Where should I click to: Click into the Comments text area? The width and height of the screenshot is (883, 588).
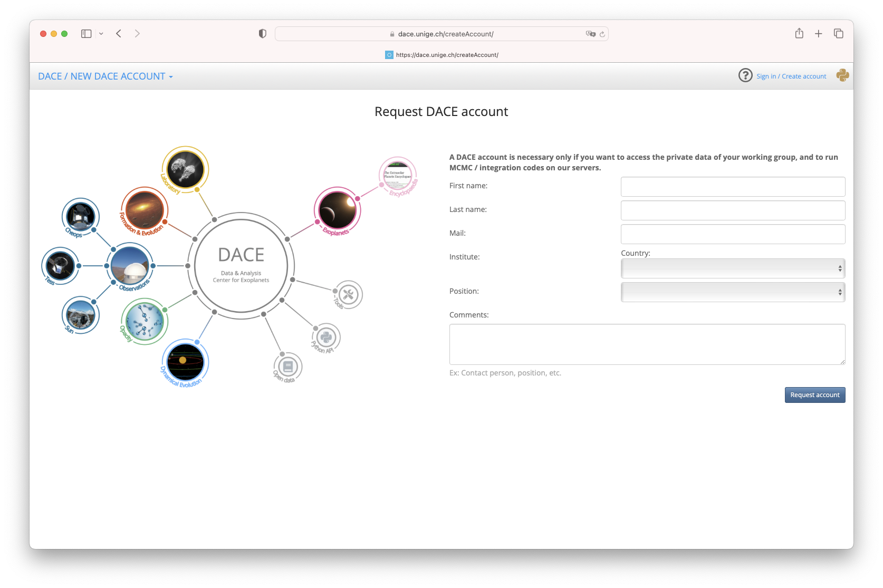coord(647,344)
